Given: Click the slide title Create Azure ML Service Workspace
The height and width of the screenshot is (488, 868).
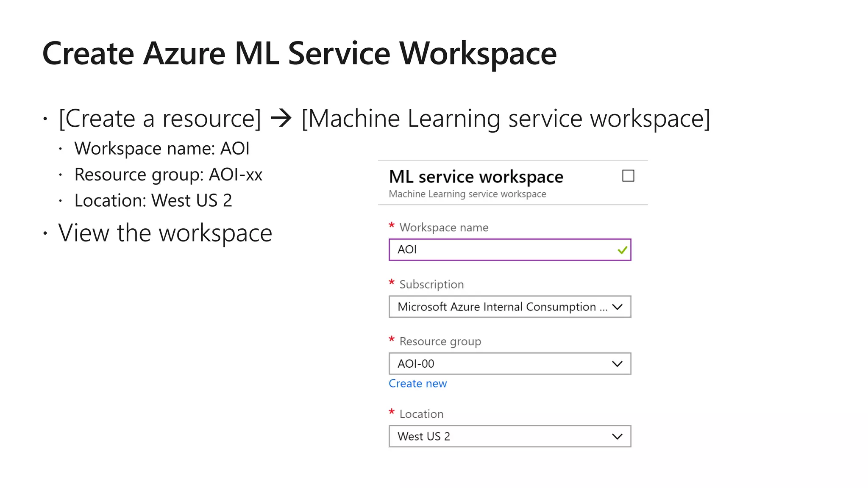Looking at the screenshot, I should coord(299,54).
